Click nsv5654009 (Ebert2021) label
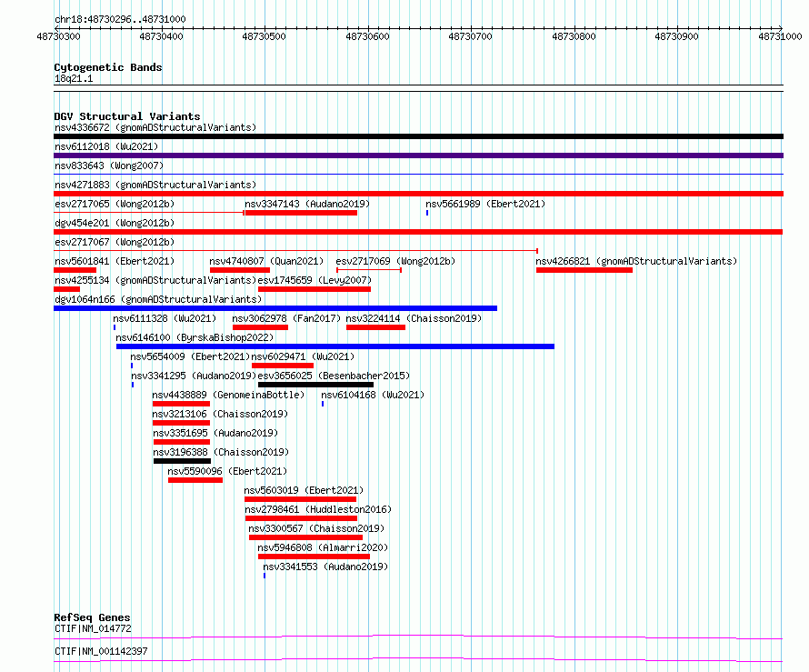 [x=190, y=356]
